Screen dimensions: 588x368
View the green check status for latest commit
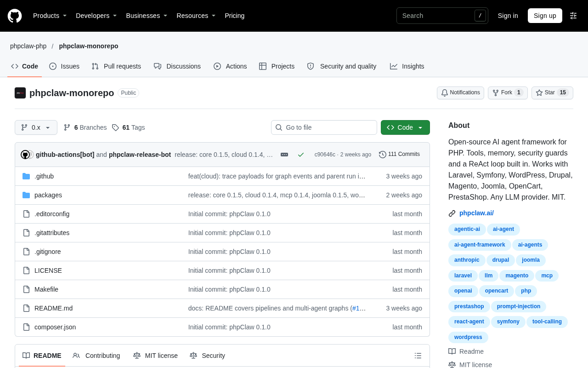tap(301, 155)
